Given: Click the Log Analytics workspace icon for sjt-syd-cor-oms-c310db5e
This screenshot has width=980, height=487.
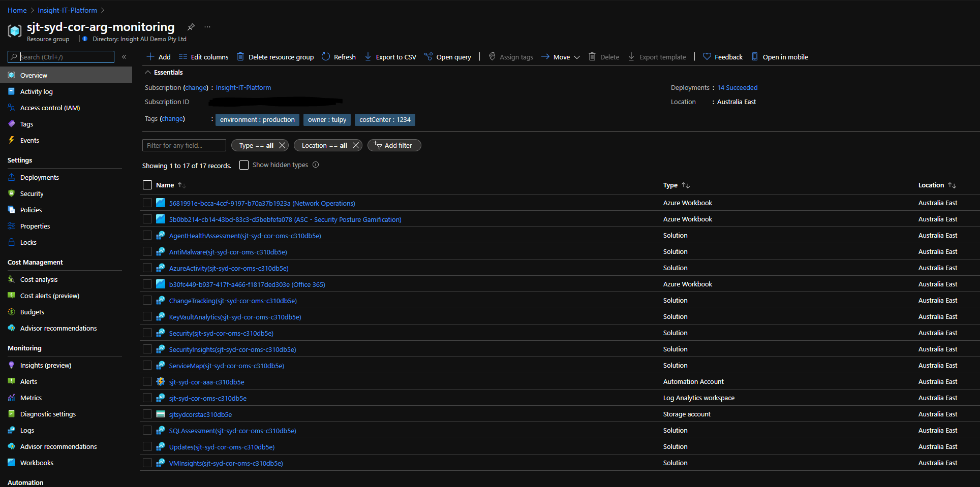Looking at the screenshot, I should (x=161, y=398).
